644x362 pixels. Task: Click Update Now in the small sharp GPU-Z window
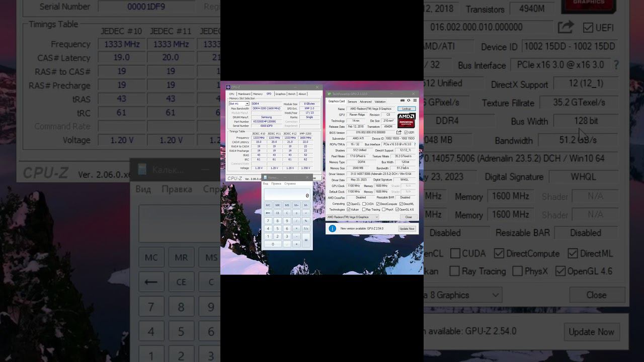(407, 229)
